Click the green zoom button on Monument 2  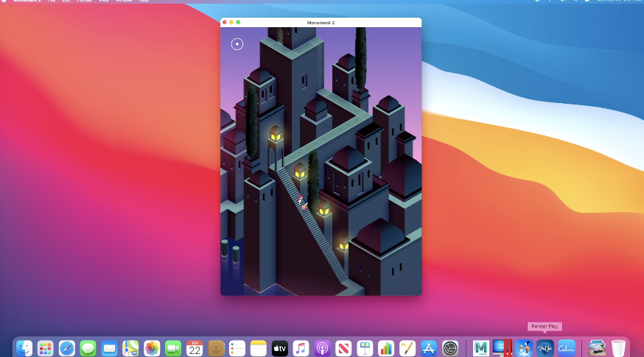pos(238,22)
